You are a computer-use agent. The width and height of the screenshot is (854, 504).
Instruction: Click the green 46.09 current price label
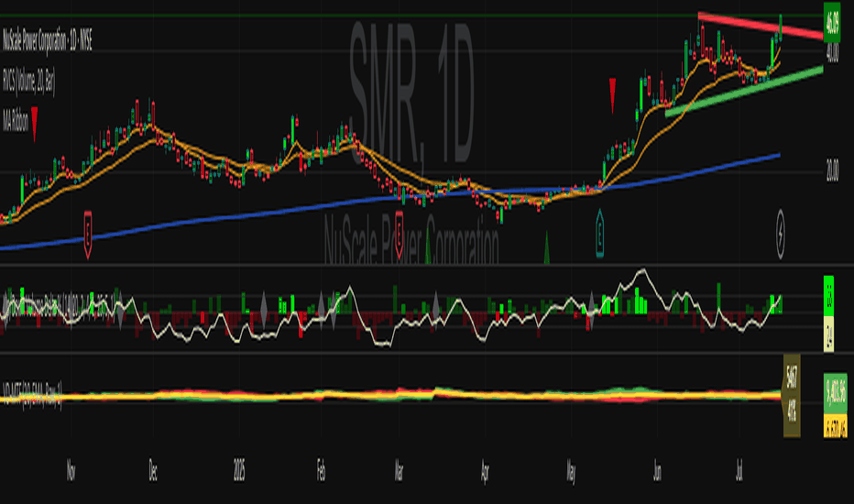click(x=832, y=22)
